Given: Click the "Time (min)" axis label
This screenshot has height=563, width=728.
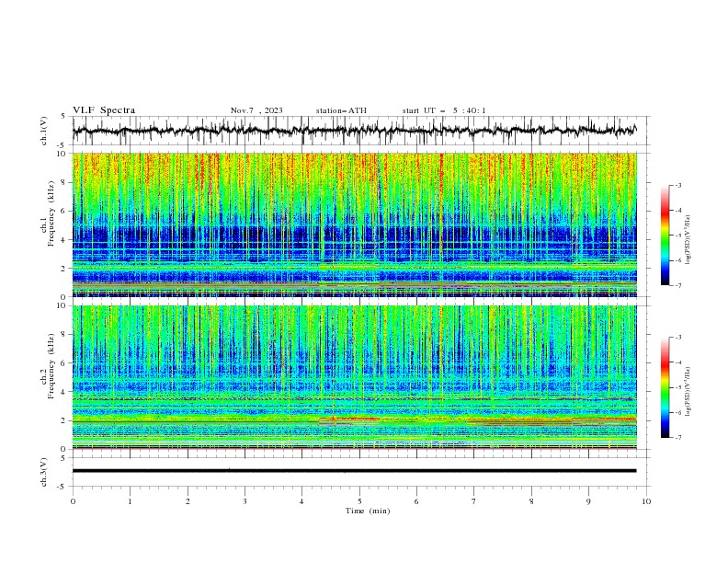Looking at the screenshot, I should pos(368,511).
